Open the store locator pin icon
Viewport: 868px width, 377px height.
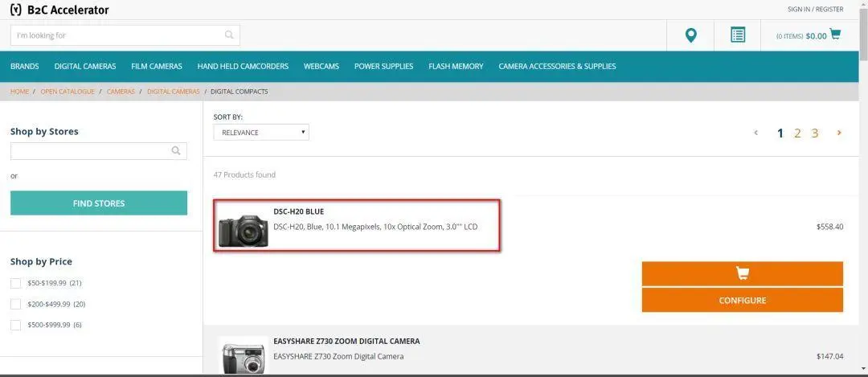pyautogui.click(x=690, y=35)
